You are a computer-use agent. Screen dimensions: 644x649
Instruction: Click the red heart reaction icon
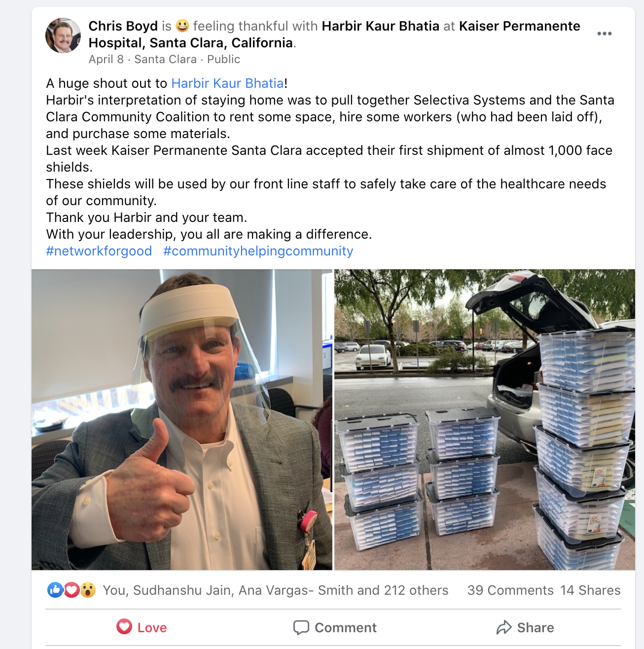tap(72, 590)
